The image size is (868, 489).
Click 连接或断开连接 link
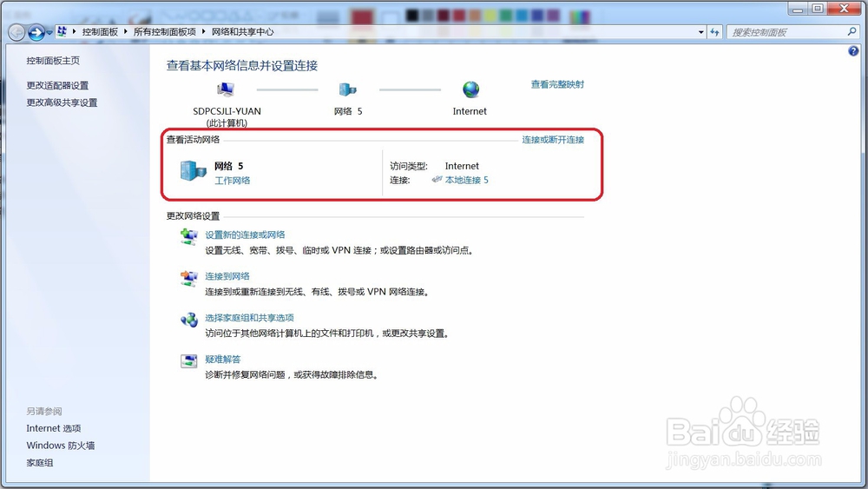[x=553, y=140]
